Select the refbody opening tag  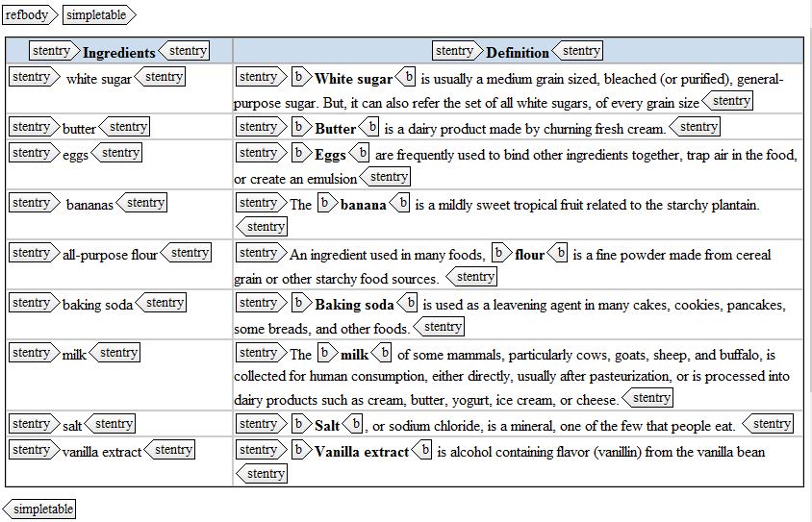click(30, 14)
